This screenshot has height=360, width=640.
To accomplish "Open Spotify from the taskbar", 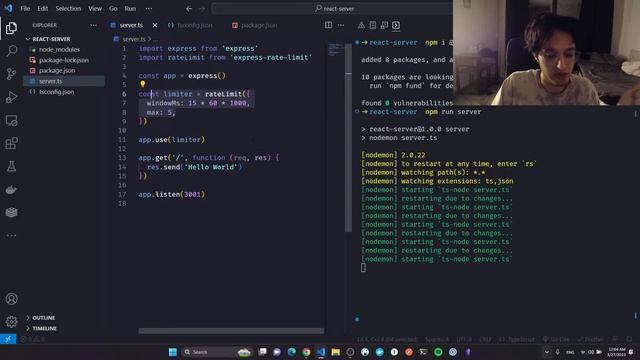I will point(438,352).
